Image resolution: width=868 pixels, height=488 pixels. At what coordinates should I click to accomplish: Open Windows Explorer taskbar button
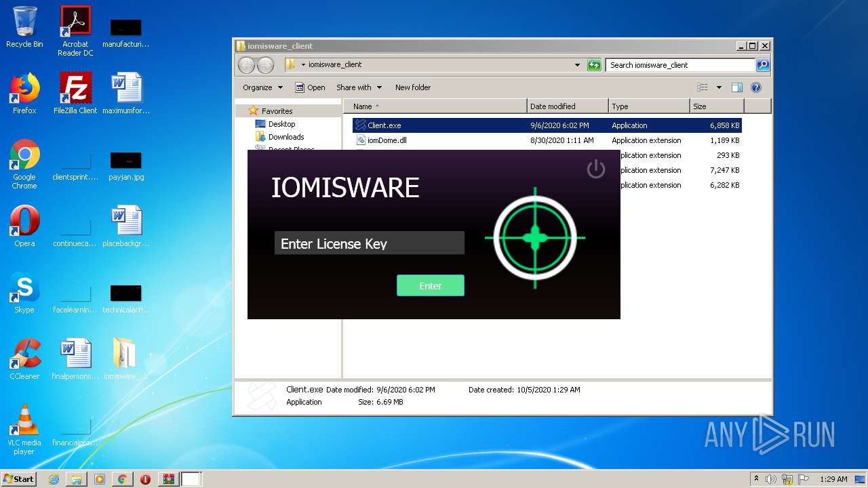click(x=77, y=479)
